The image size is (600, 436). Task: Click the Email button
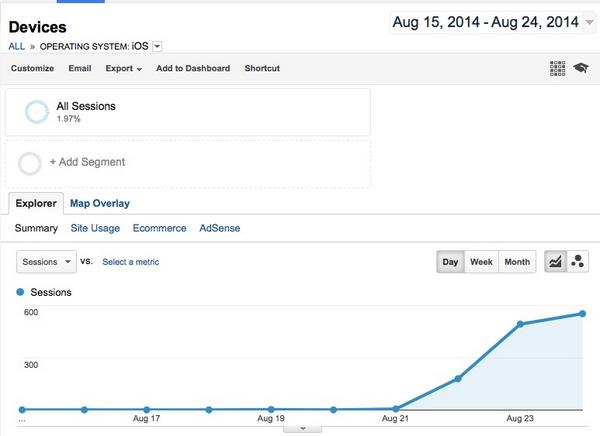80,68
